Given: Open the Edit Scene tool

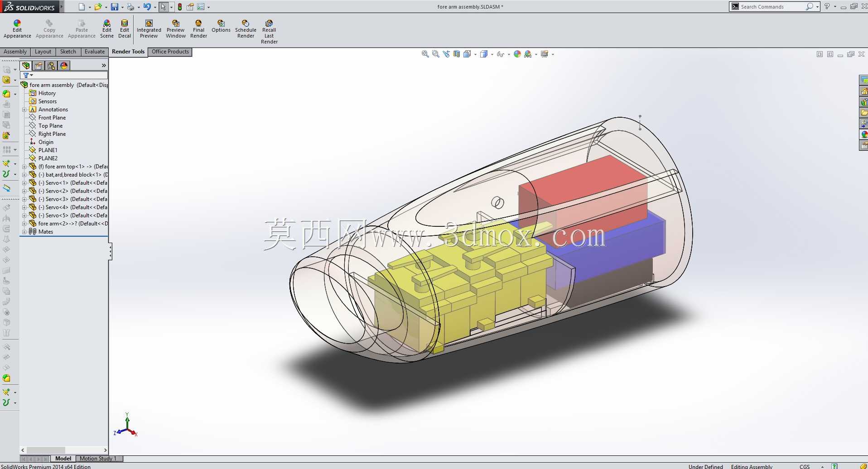Looking at the screenshot, I should [107, 29].
